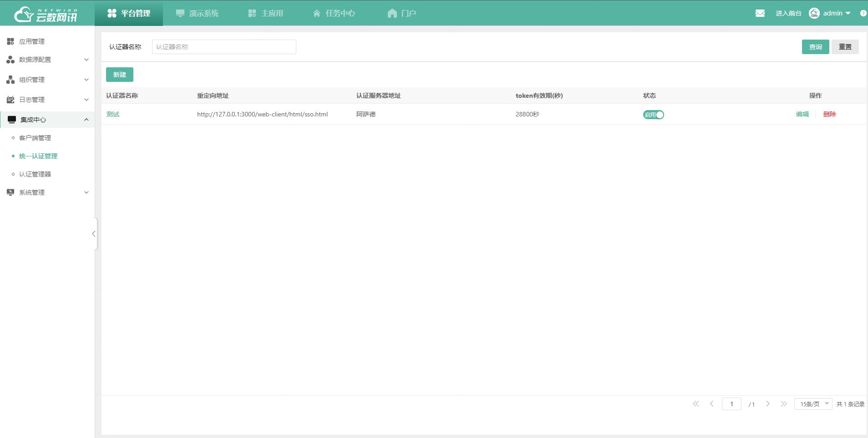868x438 pixels.
Task: Click the 查询 search button
Action: pos(815,47)
